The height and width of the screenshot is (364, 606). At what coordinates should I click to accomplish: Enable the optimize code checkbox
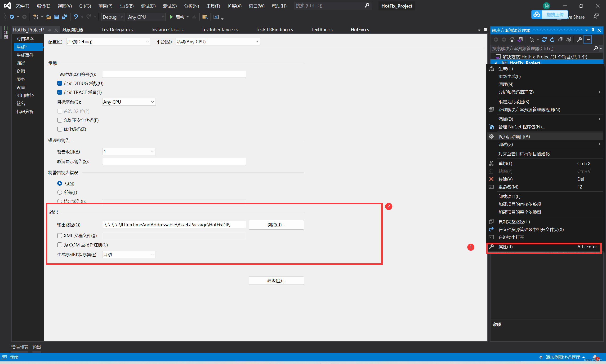[60, 129]
